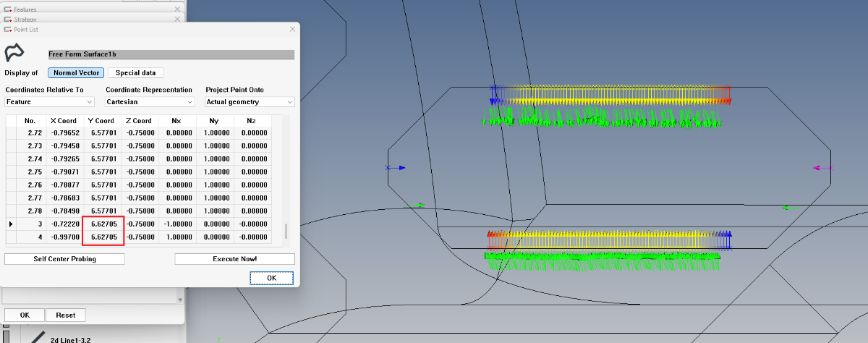
Task: Confirm with OK in Point List dialog
Action: [x=271, y=278]
